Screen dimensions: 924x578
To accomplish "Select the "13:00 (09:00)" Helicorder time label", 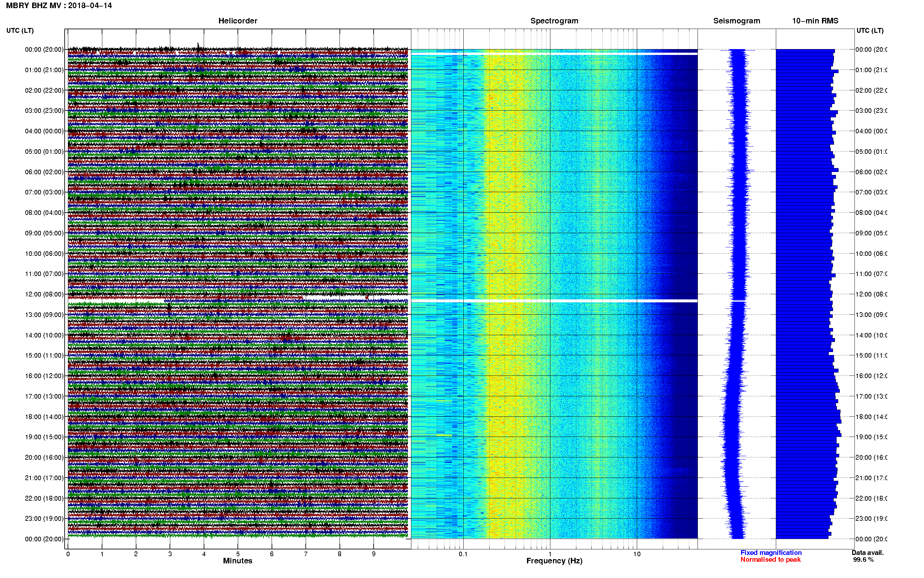I will click(x=44, y=315).
